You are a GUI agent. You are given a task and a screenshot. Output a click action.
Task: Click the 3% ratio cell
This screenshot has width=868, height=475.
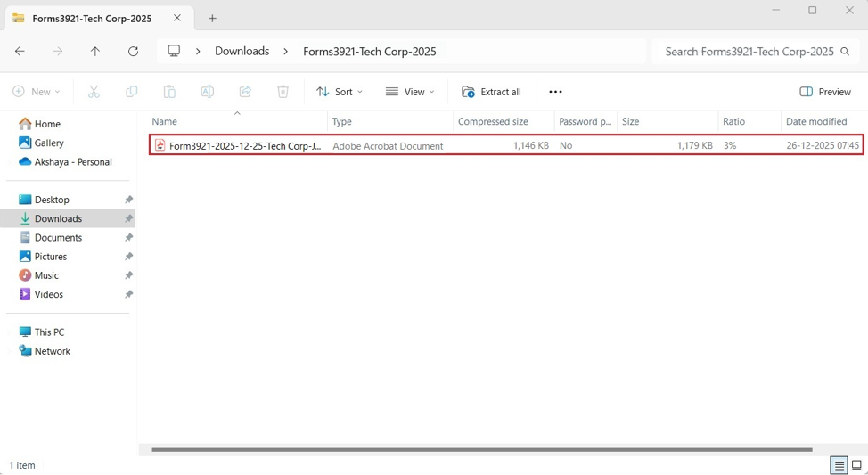coord(730,145)
